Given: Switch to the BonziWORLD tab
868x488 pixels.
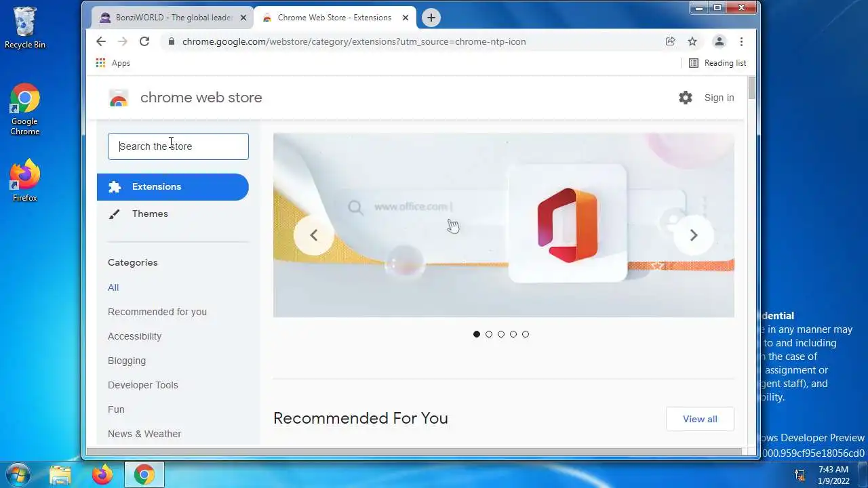Looking at the screenshot, I should tap(172, 18).
